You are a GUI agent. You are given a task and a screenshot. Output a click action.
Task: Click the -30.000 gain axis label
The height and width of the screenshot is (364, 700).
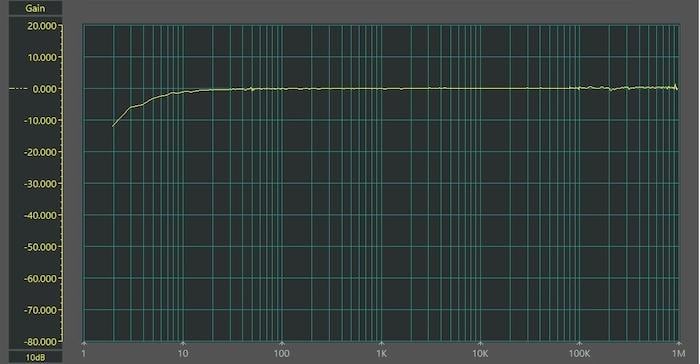pyautogui.click(x=41, y=184)
